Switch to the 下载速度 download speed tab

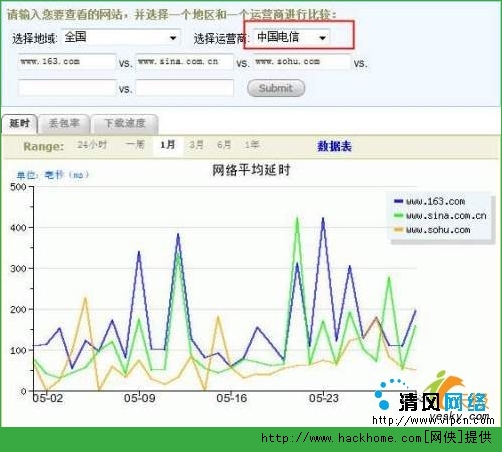click(125, 124)
